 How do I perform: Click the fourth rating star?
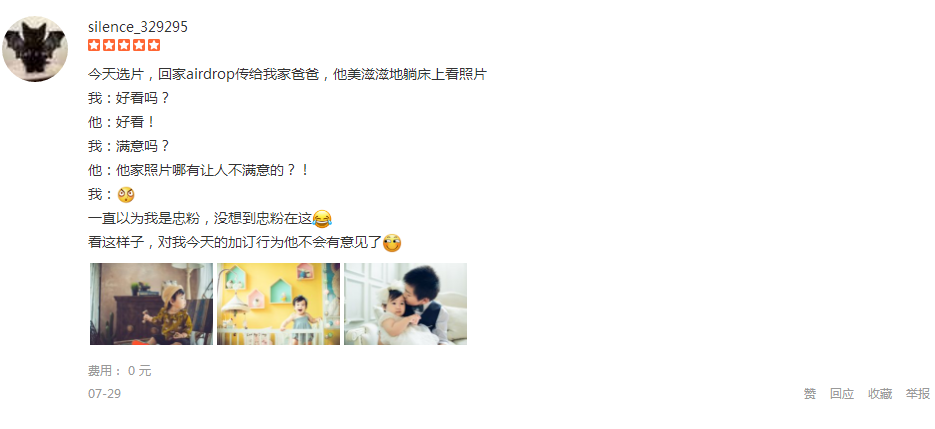[x=139, y=45]
